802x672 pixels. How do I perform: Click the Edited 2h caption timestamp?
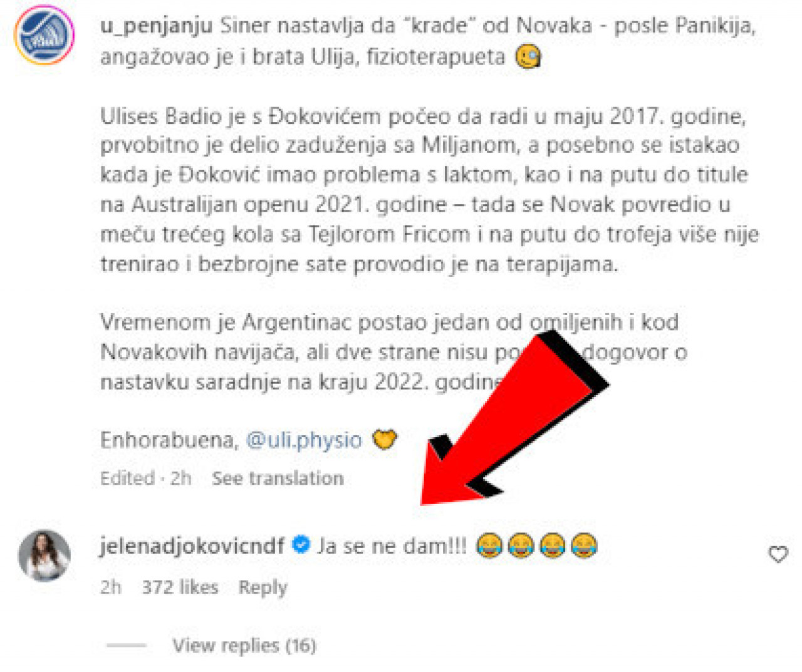(x=146, y=478)
